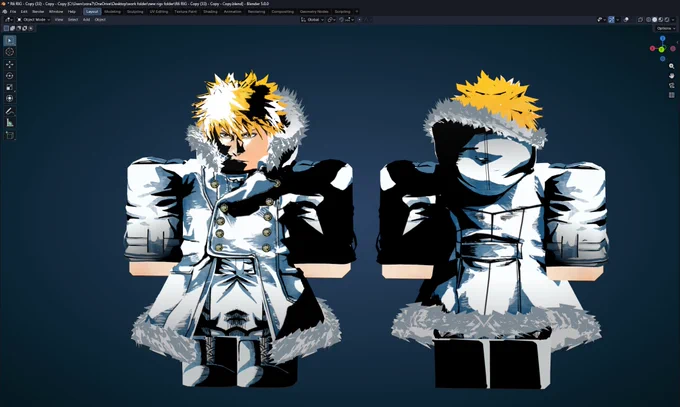Screen dimensions: 680x407
Task: Click the blue Z axis on gizmo
Action: click(x=662, y=39)
